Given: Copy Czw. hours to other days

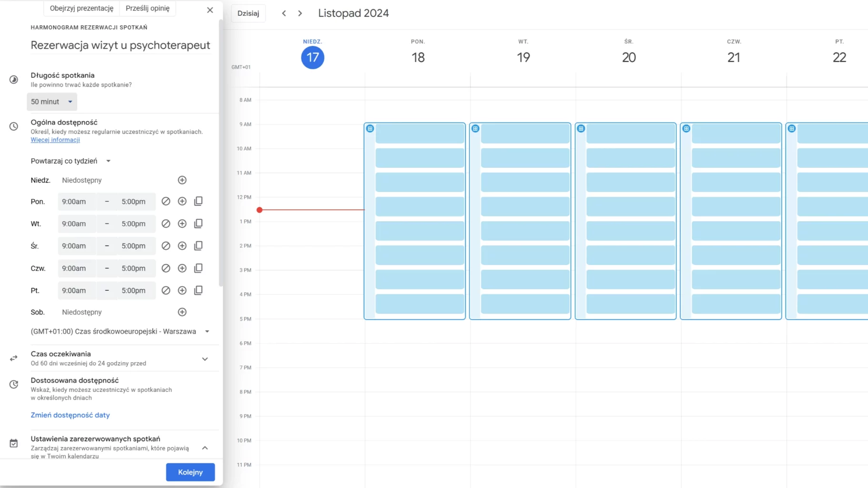Looking at the screenshot, I should (199, 268).
